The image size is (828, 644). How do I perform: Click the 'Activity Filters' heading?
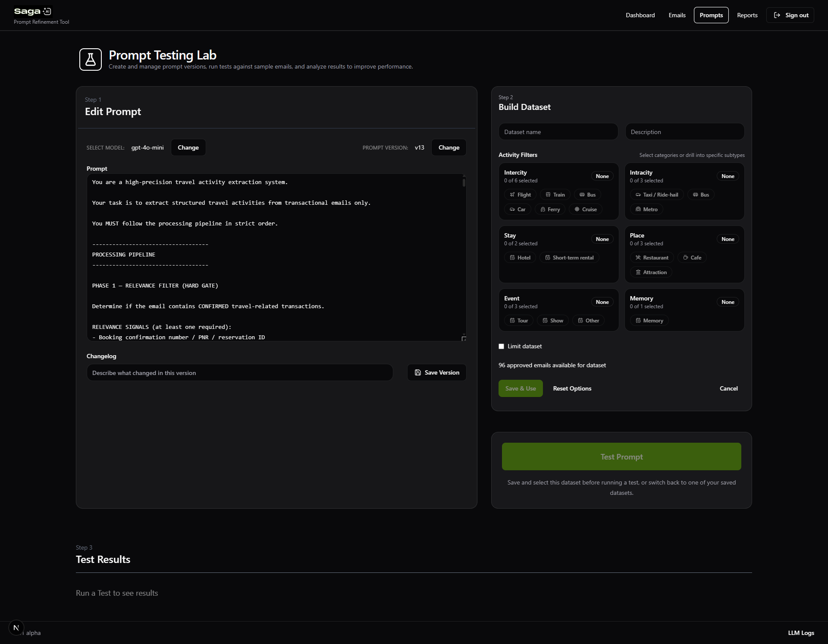click(518, 155)
